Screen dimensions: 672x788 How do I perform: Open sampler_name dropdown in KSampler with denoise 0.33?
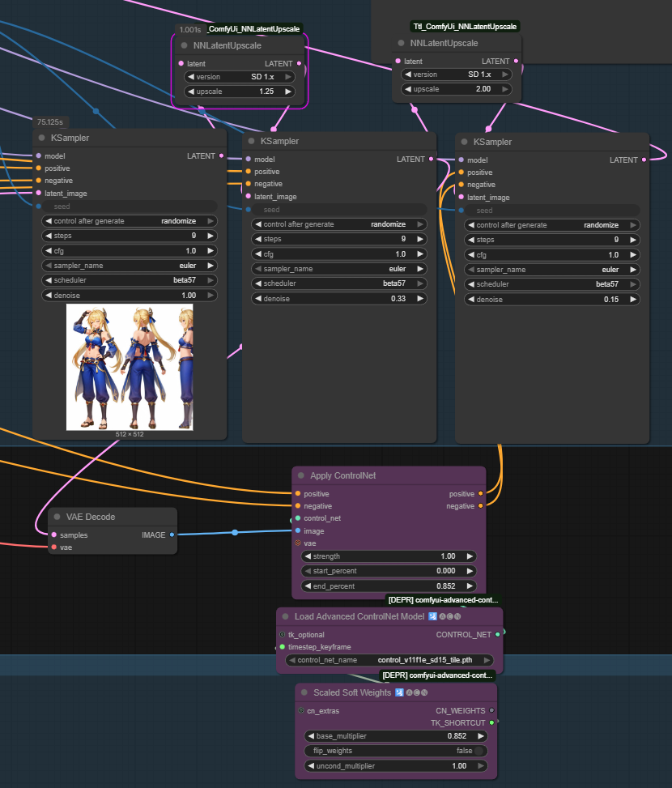click(339, 269)
